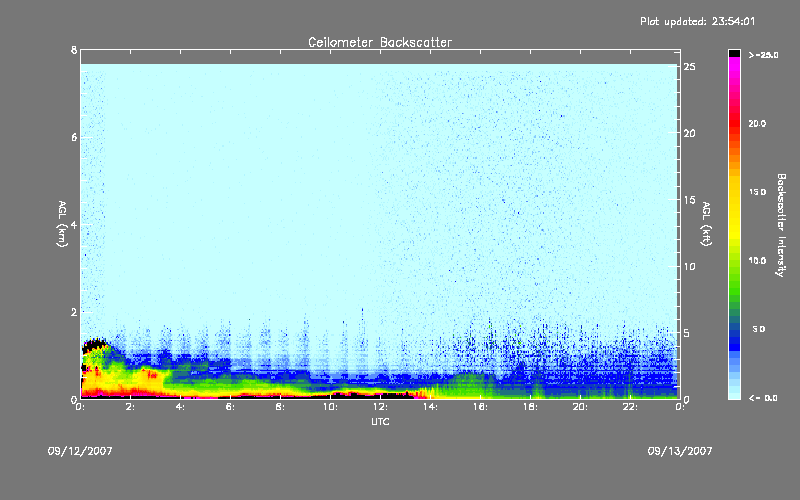
Task: Click the x-axis tick label '14:'
Action: tap(430, 407)
